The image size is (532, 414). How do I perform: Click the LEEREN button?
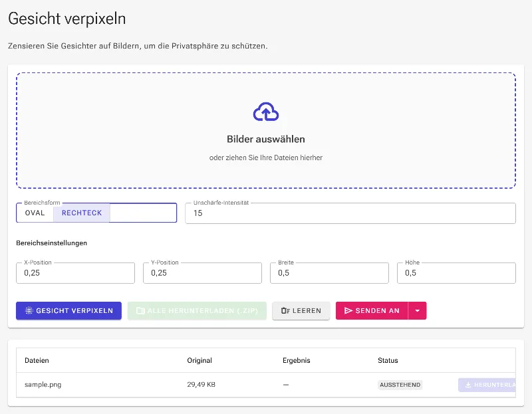coord(301,310)
